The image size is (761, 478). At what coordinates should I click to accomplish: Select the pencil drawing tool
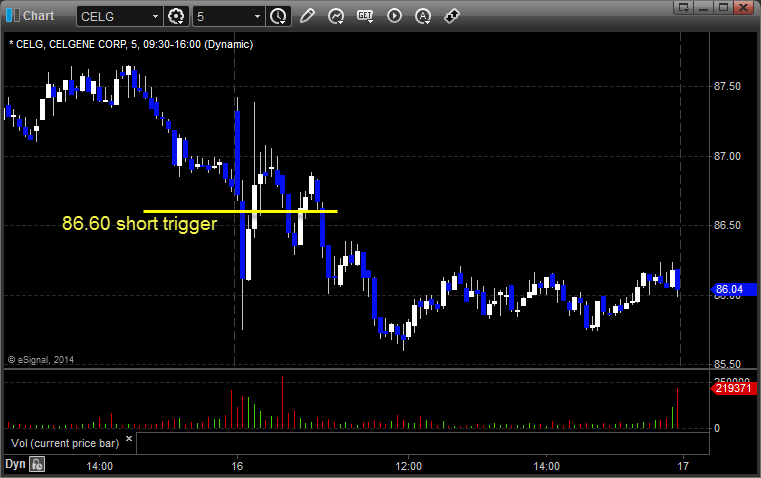click(307, 16)
